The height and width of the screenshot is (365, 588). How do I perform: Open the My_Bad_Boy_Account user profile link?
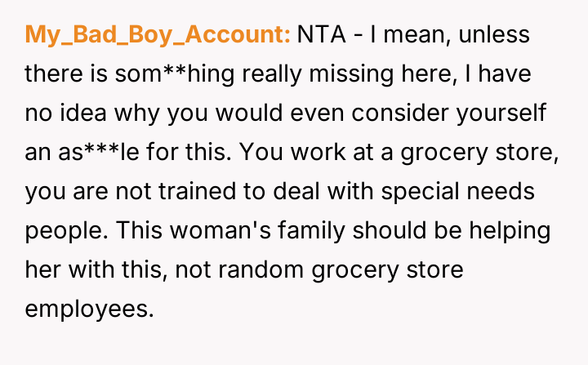[158, 35]
